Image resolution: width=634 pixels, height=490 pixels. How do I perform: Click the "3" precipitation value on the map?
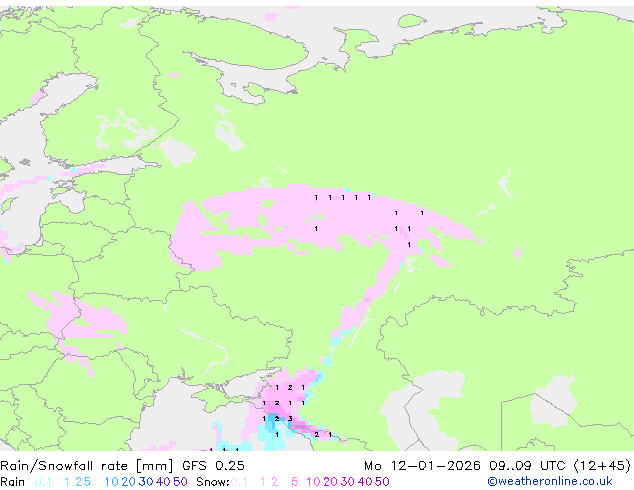click(x=290, y=419)
